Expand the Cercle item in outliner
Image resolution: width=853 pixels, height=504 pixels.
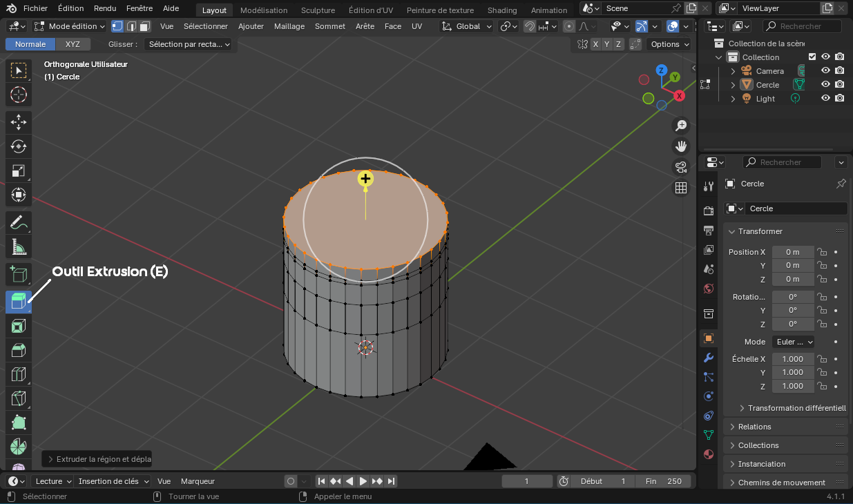tap(733, 85)
